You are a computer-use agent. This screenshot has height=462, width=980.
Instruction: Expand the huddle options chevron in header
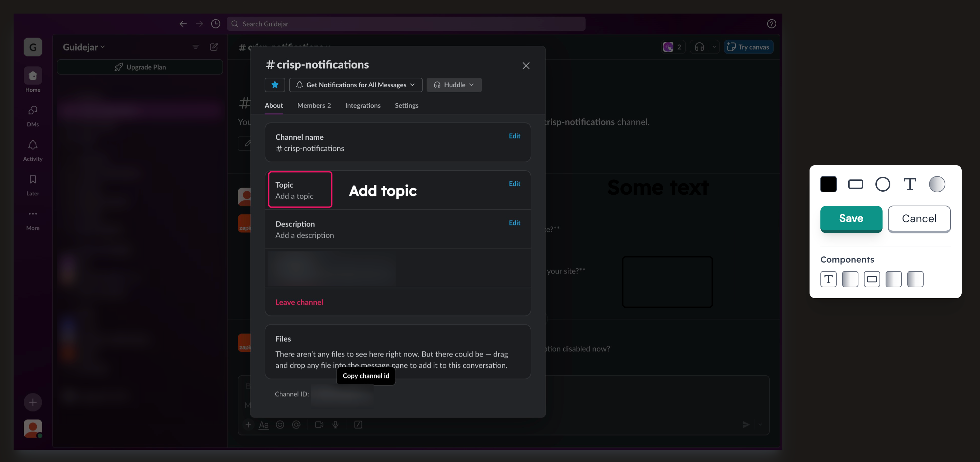[714, 47]
